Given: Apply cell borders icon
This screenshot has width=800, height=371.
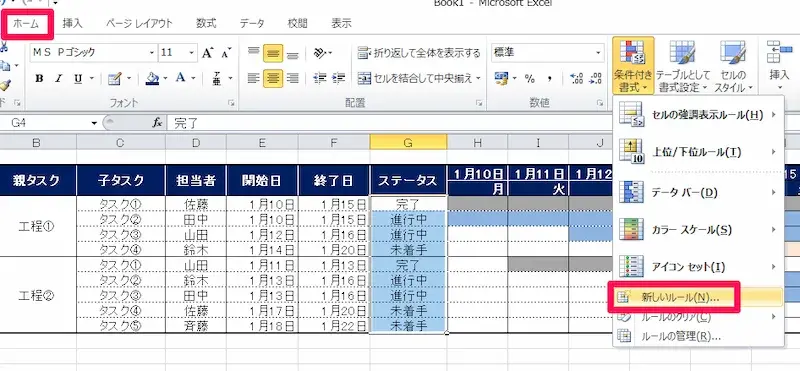Looking at the screenshot, I should (115, 79).
